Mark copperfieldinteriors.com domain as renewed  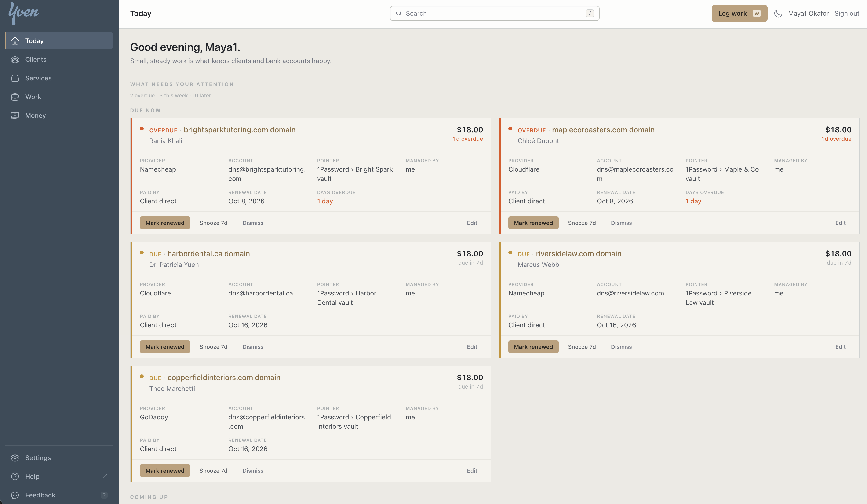point(165,471)
